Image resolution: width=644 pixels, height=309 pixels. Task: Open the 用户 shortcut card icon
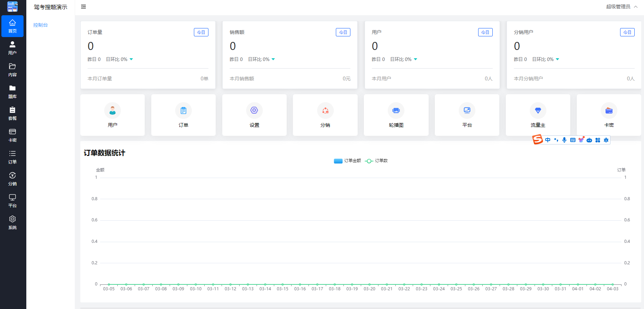coord(113,111)
